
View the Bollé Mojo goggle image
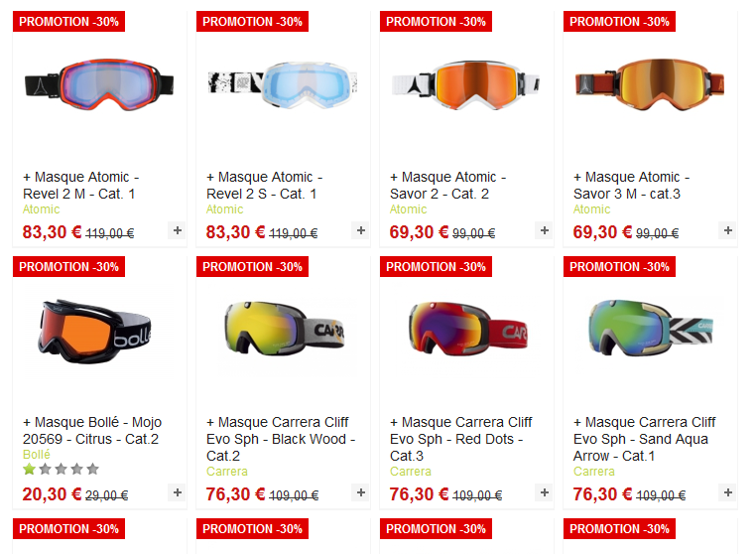[94, 331]
